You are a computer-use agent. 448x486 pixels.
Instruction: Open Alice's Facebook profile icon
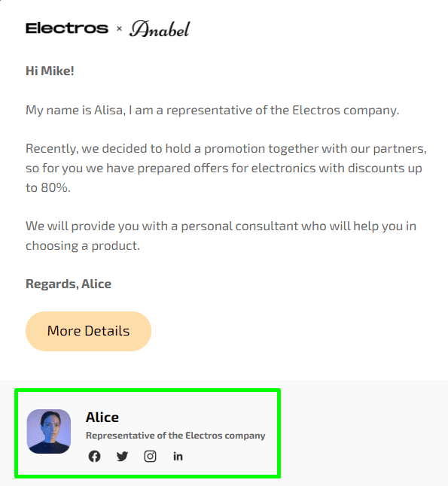click(x=94, y=456)
